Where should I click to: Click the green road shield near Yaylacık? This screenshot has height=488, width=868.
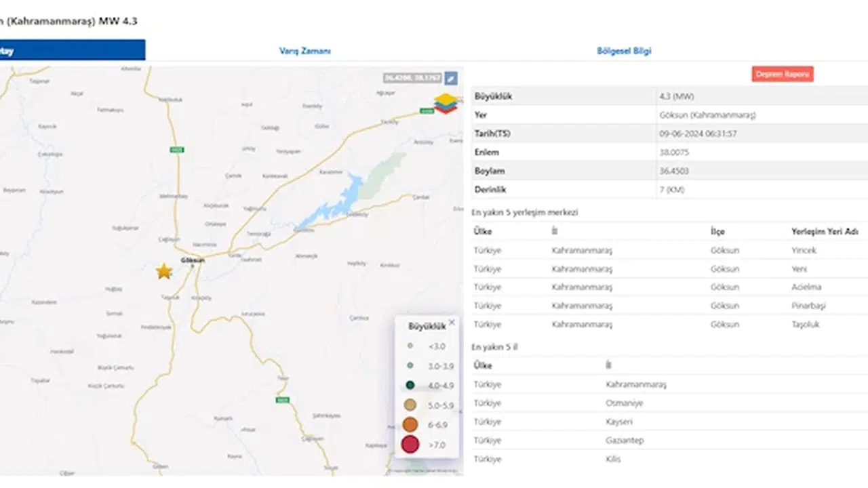[x=427, y=110]
